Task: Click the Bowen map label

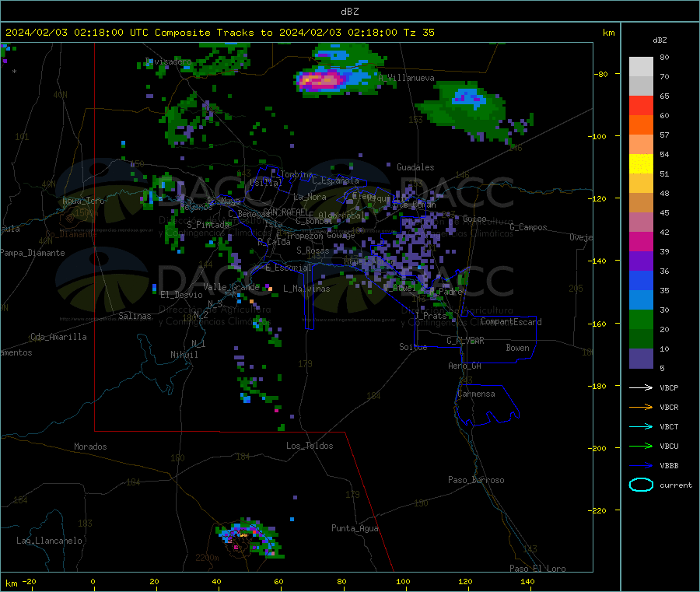Action: pos(517,348)
